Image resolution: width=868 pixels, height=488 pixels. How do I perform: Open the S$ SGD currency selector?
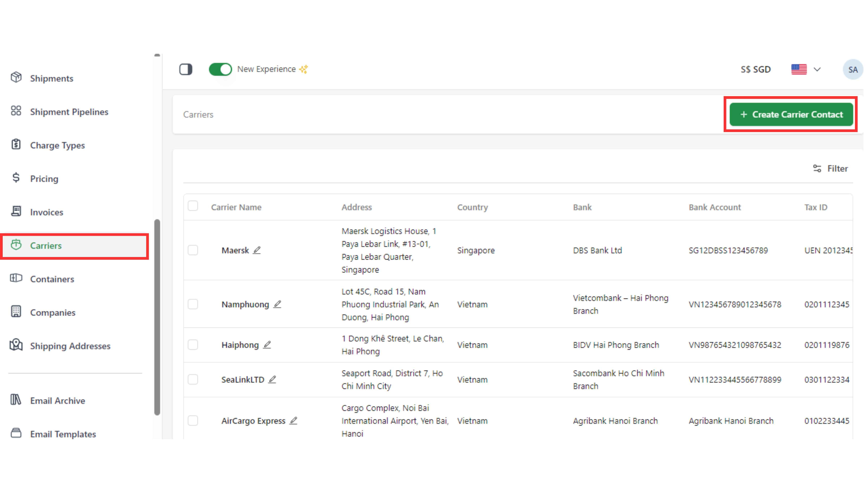(756, 69)
